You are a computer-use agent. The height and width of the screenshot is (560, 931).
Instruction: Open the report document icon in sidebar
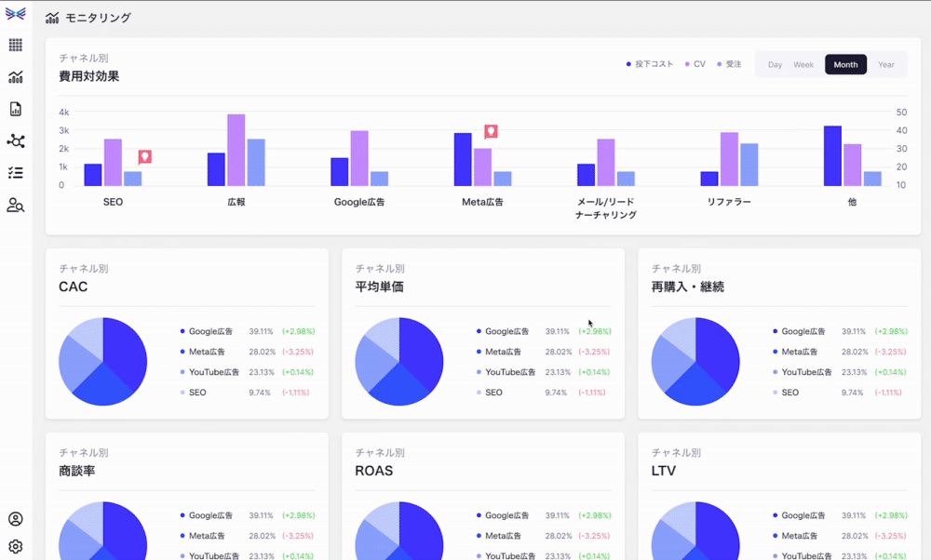[16, 109]
